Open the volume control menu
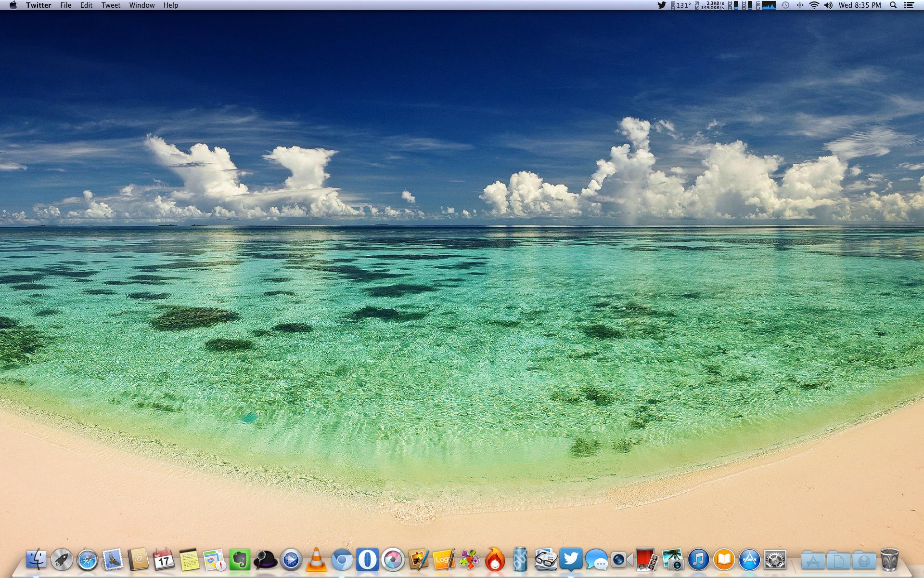924x578 pixels. 828,5
